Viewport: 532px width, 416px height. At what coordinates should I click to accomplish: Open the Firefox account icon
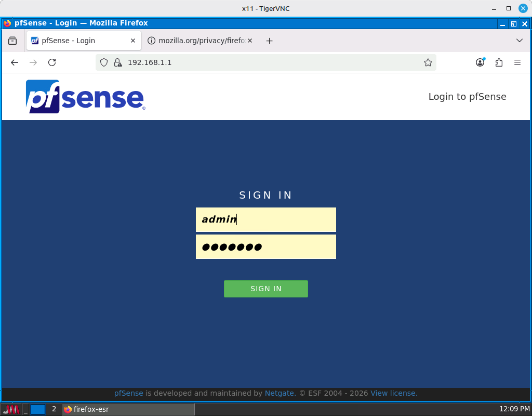480,62
